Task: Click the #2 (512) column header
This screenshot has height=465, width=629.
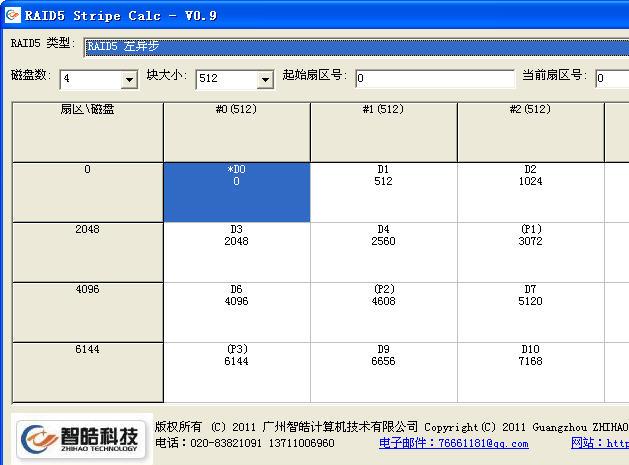Action: pyautogui.click(x=530, y=131)
